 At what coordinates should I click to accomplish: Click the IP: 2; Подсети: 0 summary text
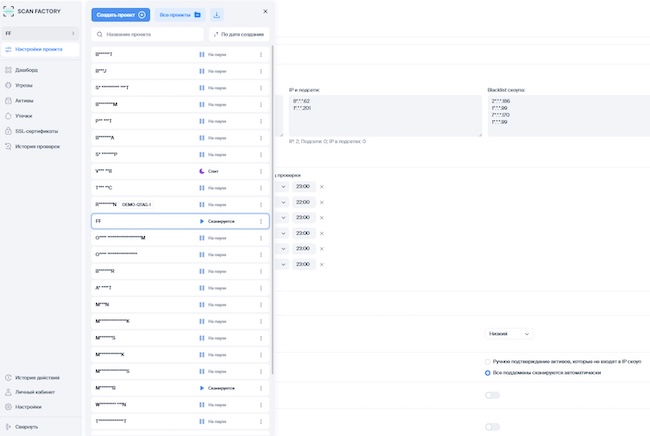coord(327,141)
